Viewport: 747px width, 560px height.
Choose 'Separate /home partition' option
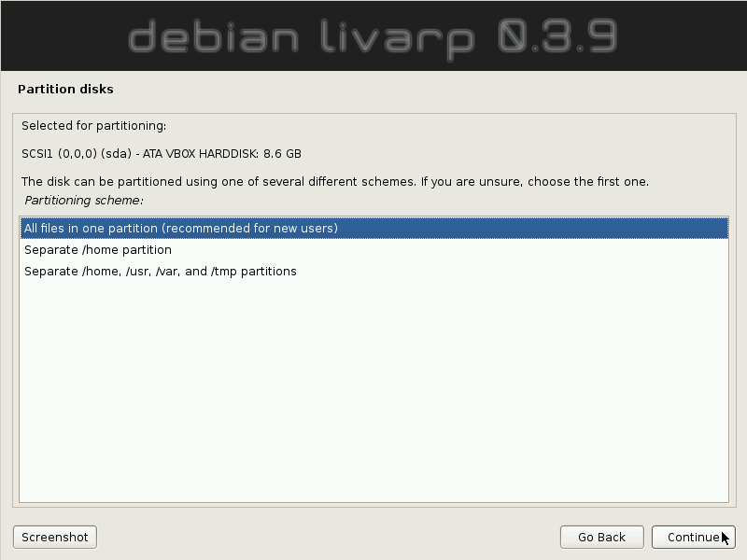[x=374, y=249]
